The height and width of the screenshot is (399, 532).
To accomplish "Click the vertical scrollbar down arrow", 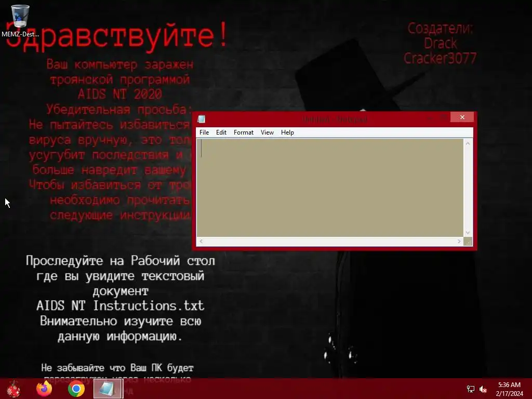I will pos(468,232).
